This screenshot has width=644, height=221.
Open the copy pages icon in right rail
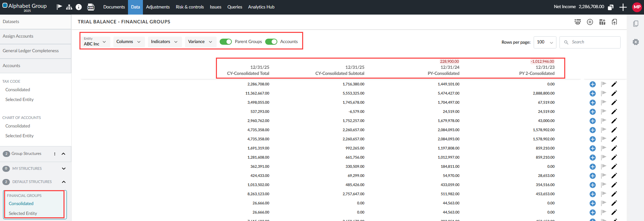(636, 24)
